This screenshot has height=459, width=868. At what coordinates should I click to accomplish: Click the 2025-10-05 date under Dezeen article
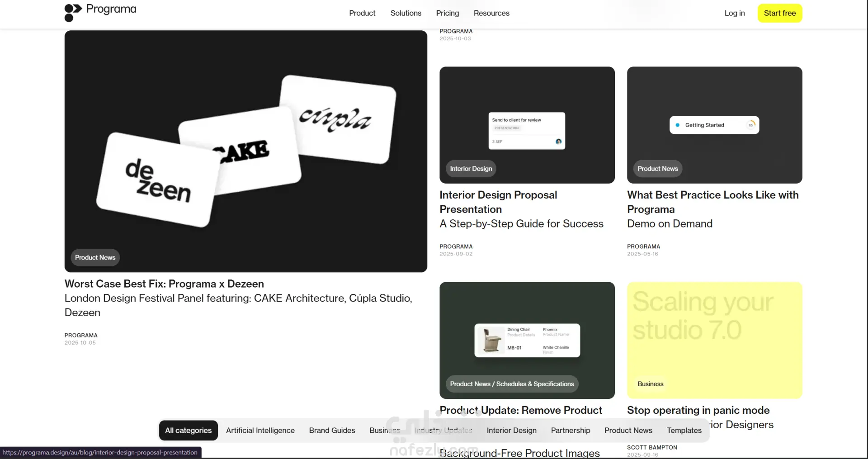point(80,343)
